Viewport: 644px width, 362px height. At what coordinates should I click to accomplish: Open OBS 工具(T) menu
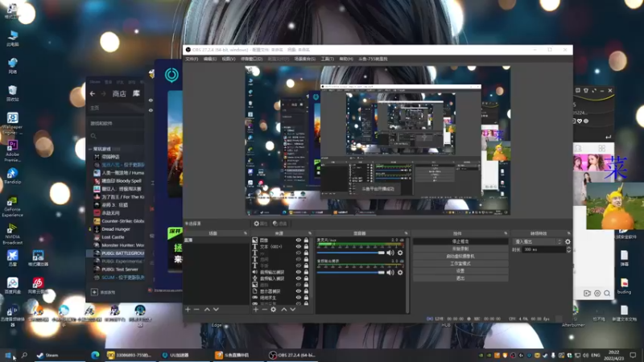328,59
